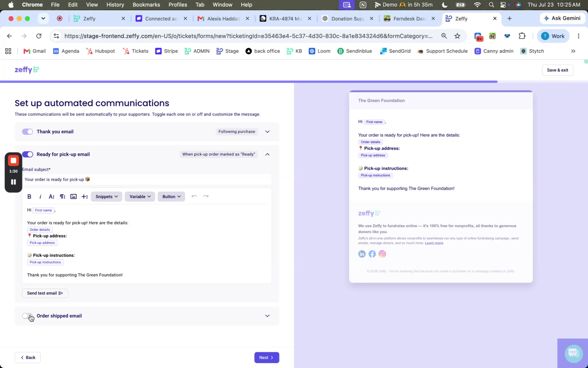Go to previous step with Back

tap(28, 357)
